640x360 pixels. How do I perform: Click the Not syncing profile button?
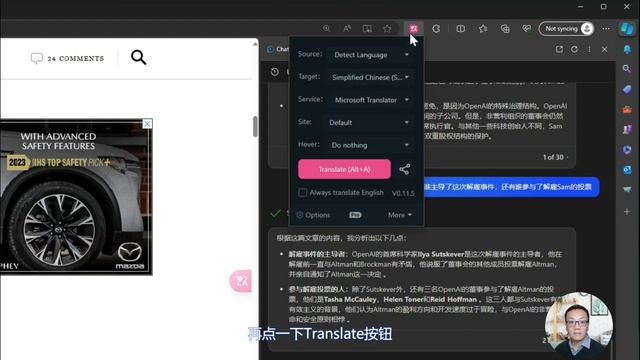point(567,29)
